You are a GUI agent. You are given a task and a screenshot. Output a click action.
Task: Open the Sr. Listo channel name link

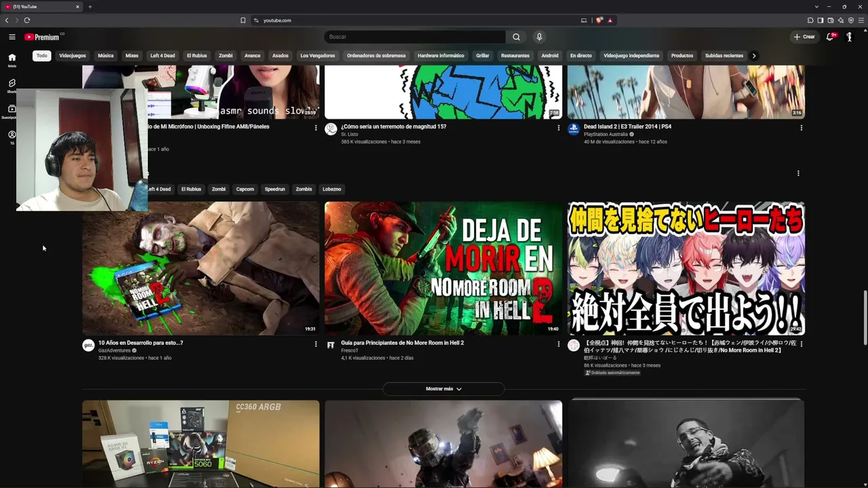click(x=349, y=134)
